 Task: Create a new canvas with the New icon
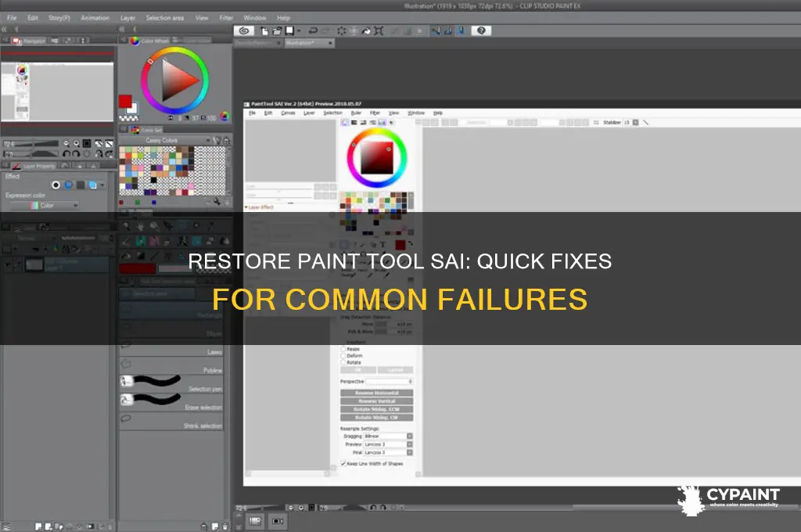pyautogui.click(x=264, y=31)
